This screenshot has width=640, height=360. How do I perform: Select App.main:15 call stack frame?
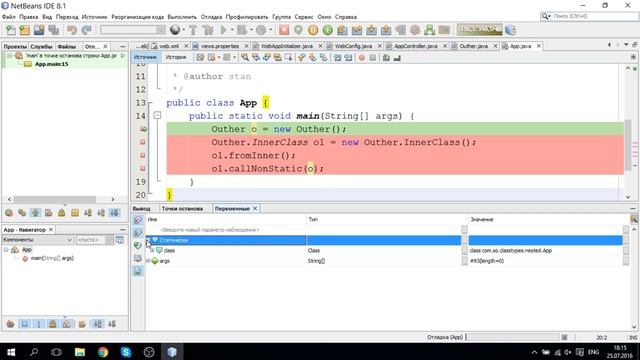[51, 64]
